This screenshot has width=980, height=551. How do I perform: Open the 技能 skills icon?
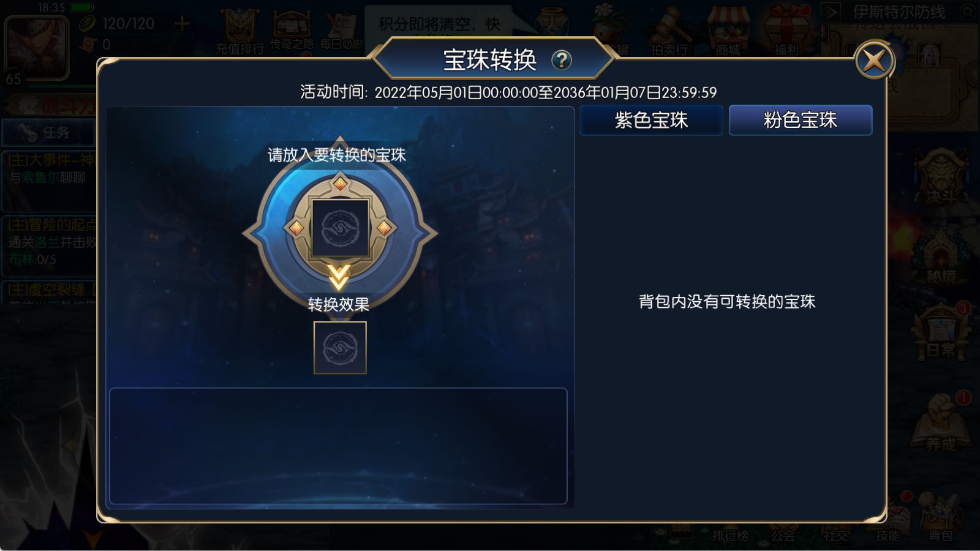pyautogui.click(x=888, y=519)
